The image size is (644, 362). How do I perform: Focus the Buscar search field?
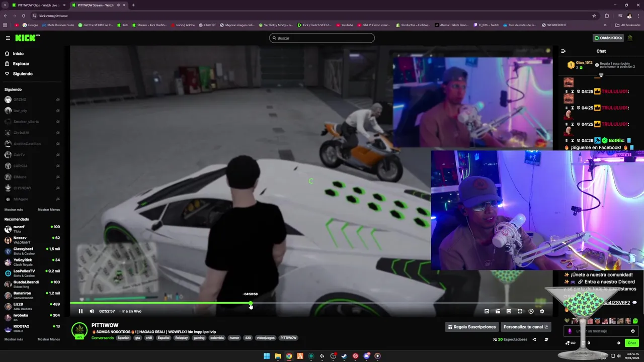[322, 38]
